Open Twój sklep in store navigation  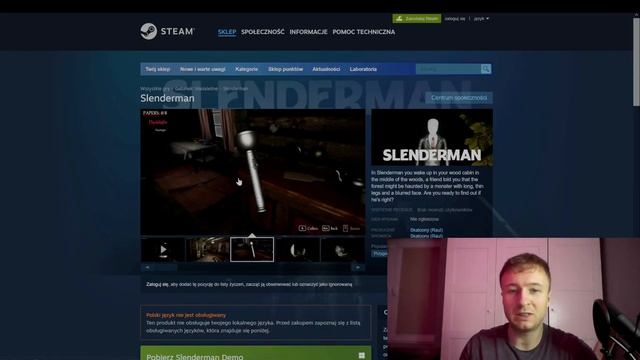[158, 69]
